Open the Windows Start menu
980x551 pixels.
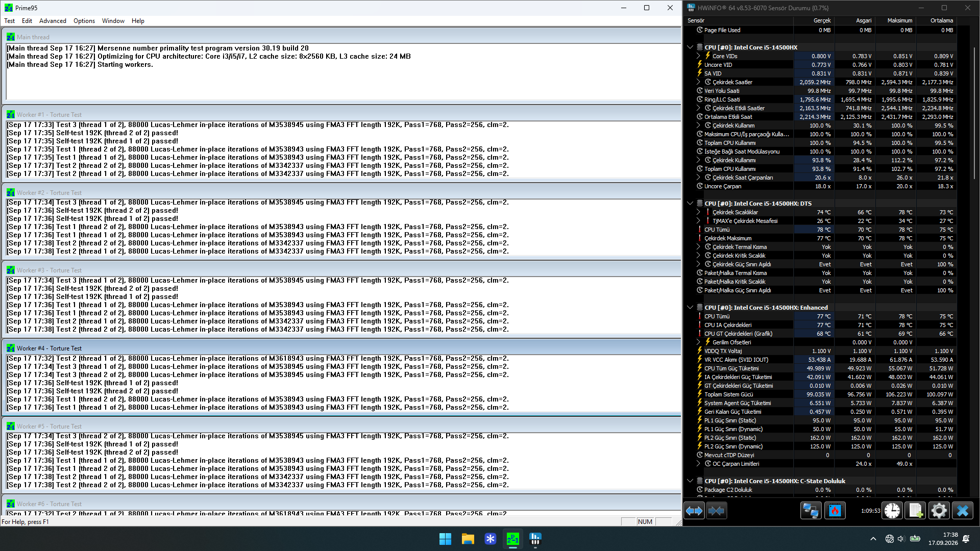click(x=445, y=539)
